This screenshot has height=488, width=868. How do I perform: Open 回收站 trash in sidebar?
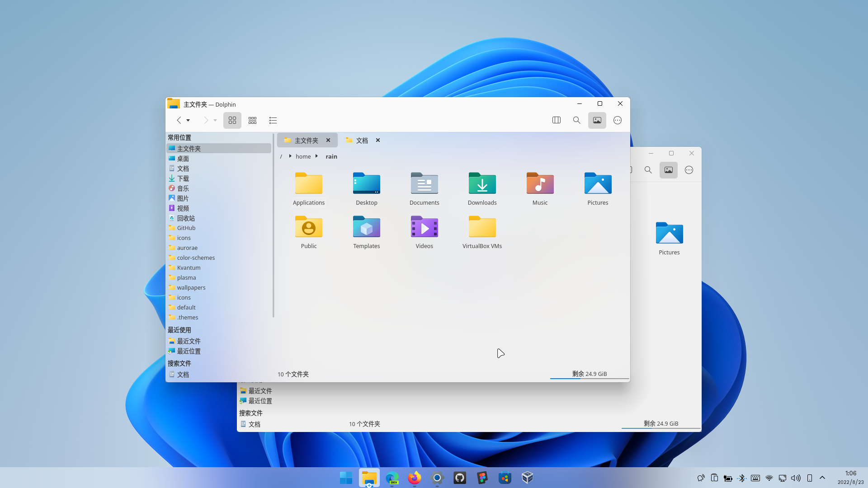click(186, 218)
